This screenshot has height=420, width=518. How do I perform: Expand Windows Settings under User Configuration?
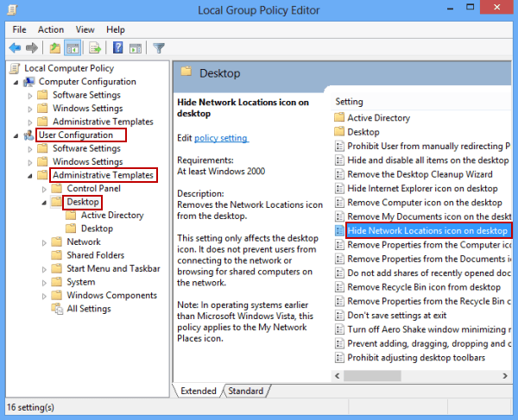click(x=30, y=162)
